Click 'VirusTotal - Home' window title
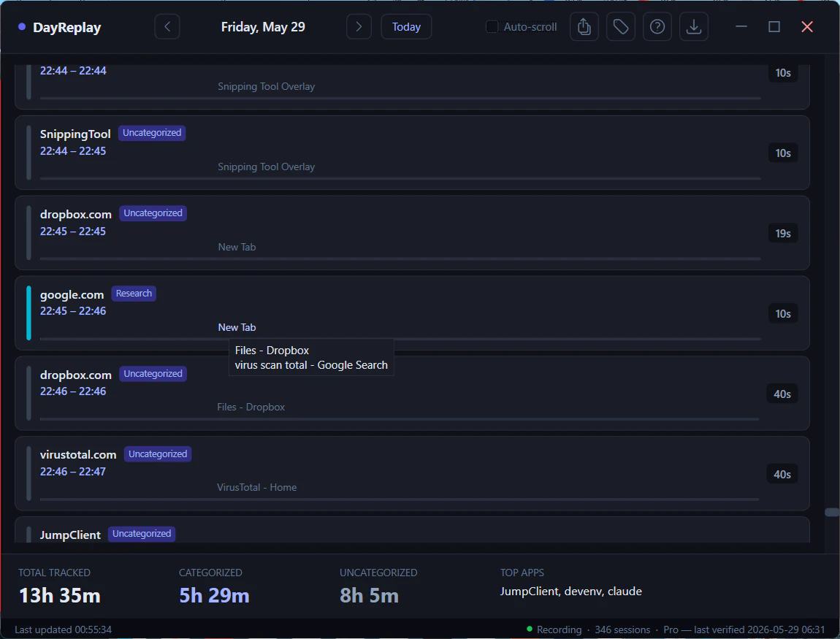840x639 pixels. click(x=256, y=487)
